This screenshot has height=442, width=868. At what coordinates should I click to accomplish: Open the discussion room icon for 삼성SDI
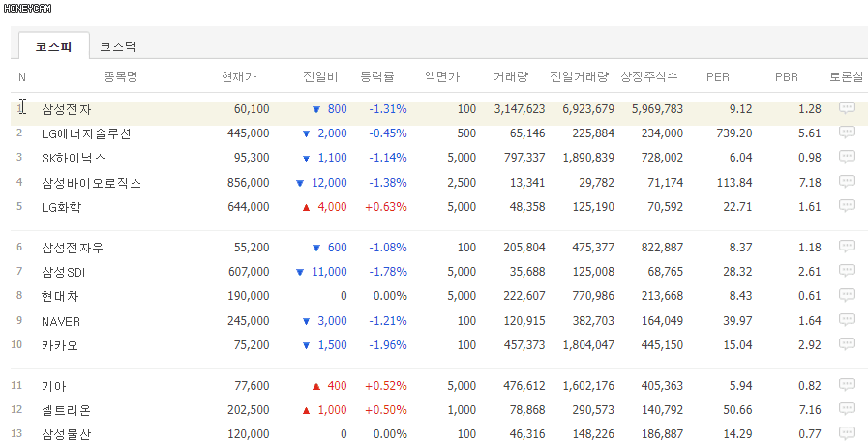(847, 271)
